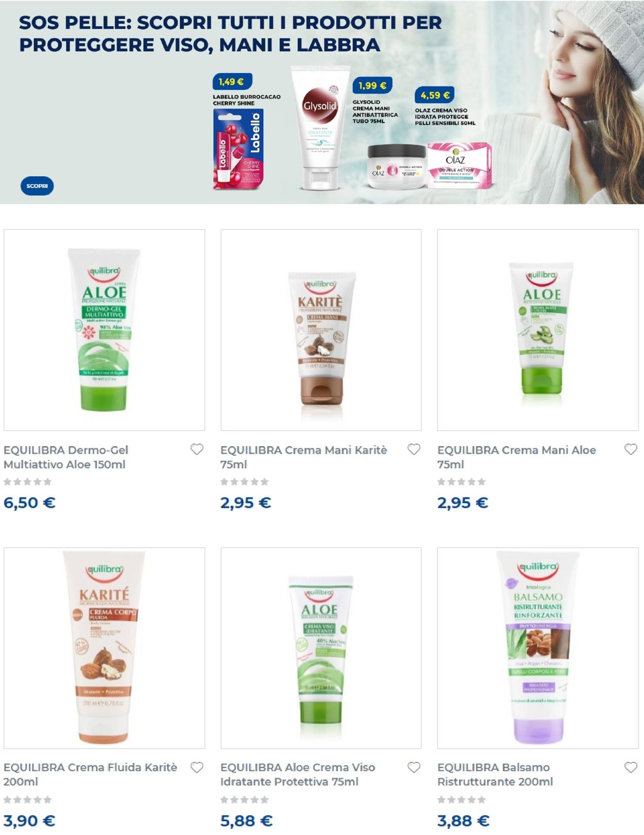Viewport: 644px width, 835px height.
Task: Save Crema Fluida Karitè to favorites
Action: point(197,767)
